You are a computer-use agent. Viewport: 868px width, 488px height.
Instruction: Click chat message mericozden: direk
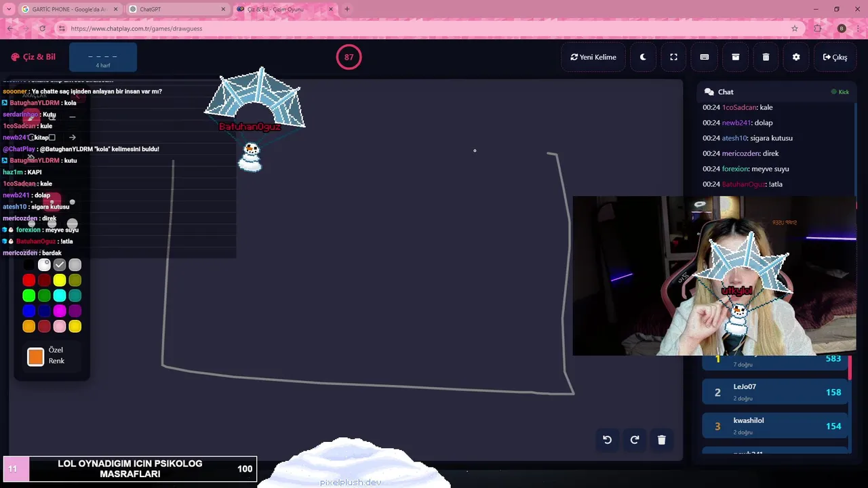click(741, 154)
